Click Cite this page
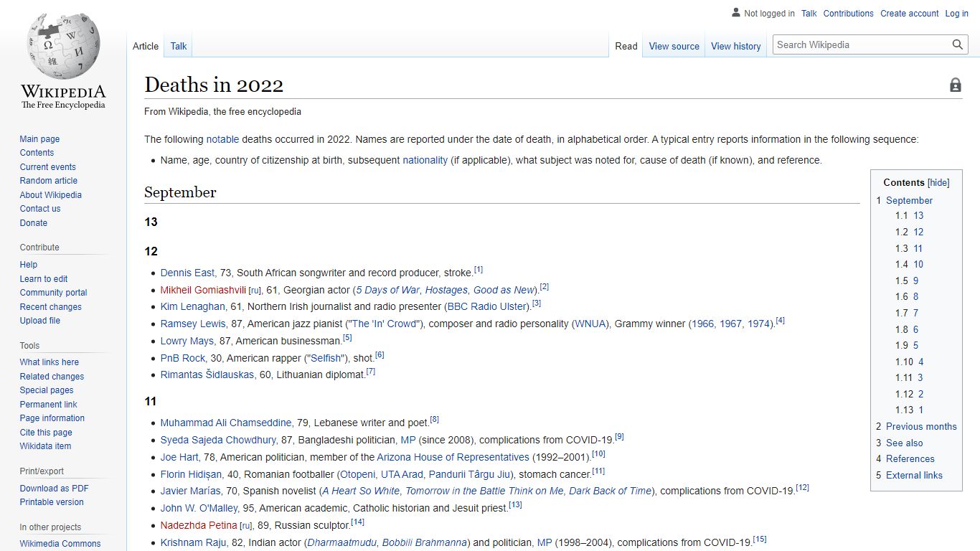Screen dimensions: 980x551 pyautogui.click(x=46, y=433)
